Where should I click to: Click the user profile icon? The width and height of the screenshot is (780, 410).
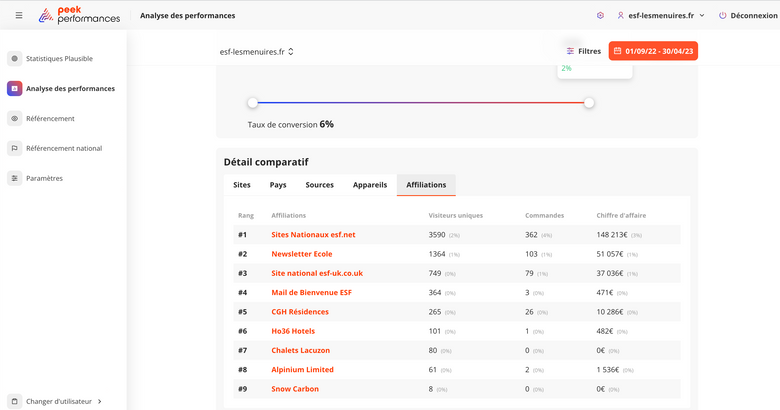tap(620, 15)
